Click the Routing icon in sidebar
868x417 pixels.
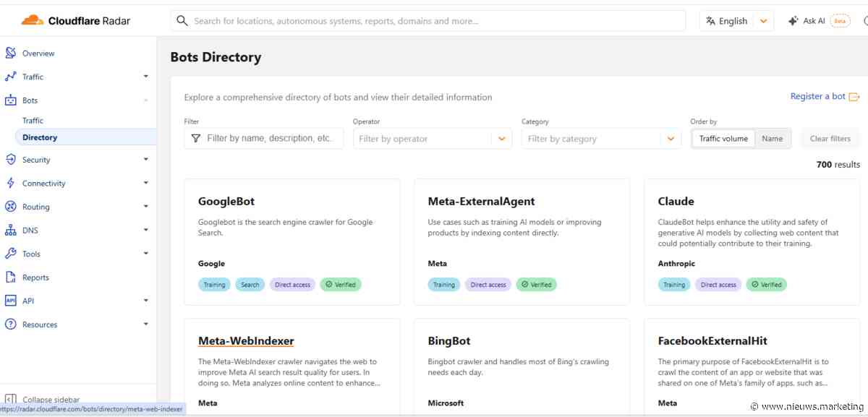tap(10, 207)
